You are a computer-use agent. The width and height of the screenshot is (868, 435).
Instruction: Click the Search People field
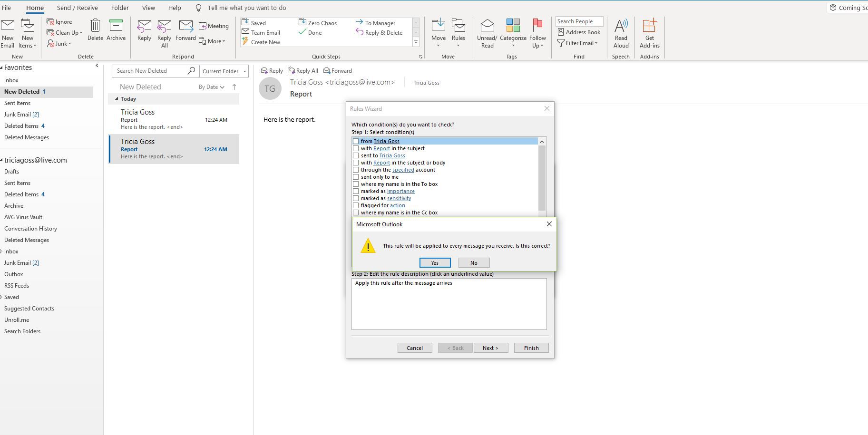(579, 21)
